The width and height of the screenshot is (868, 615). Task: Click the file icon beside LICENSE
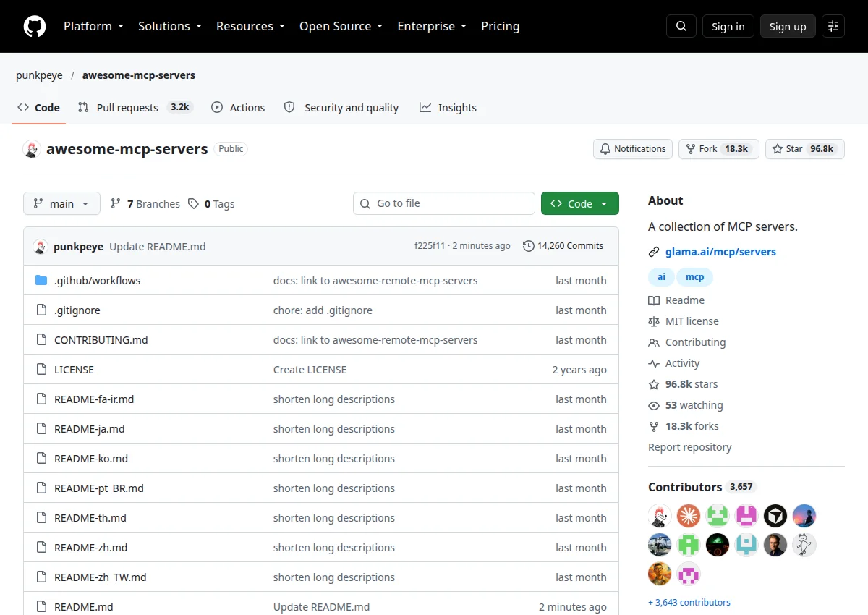41,370
